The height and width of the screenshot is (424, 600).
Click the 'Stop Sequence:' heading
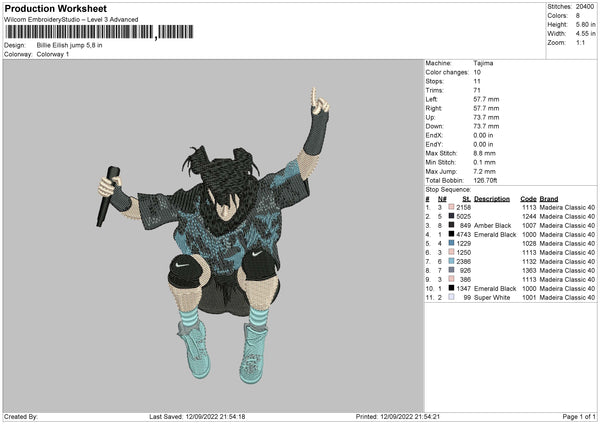click(x=448, y=190)
